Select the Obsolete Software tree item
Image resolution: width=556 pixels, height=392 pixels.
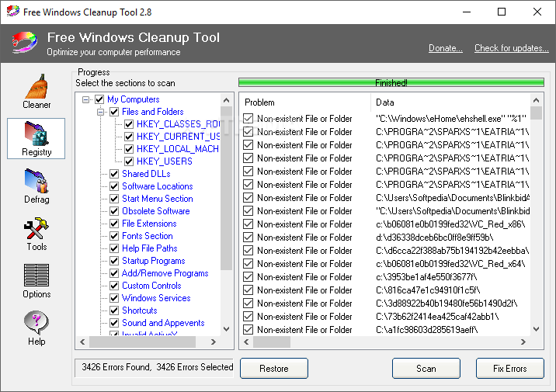pyautogui.click(x=155, y=211)
